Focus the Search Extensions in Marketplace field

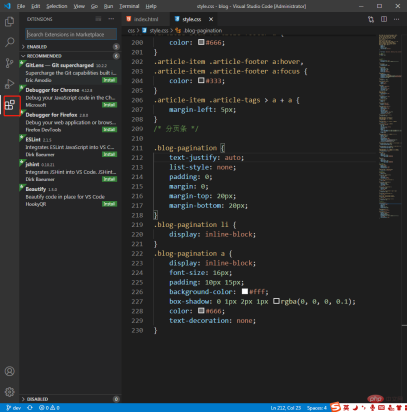point(71,34)
